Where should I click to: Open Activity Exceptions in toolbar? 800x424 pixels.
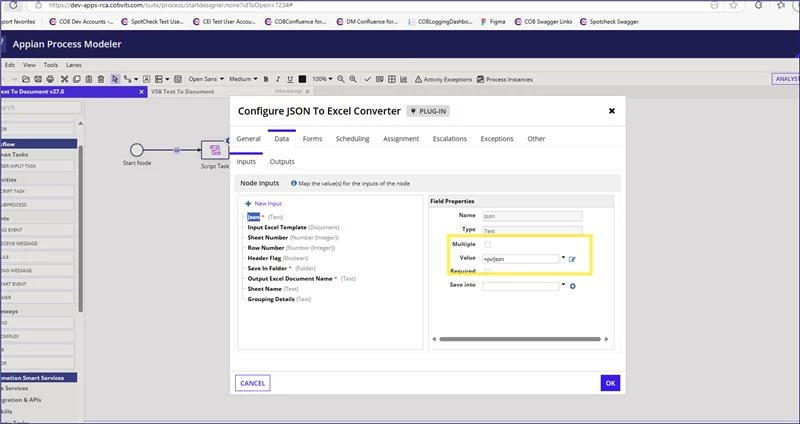point(443,79)
